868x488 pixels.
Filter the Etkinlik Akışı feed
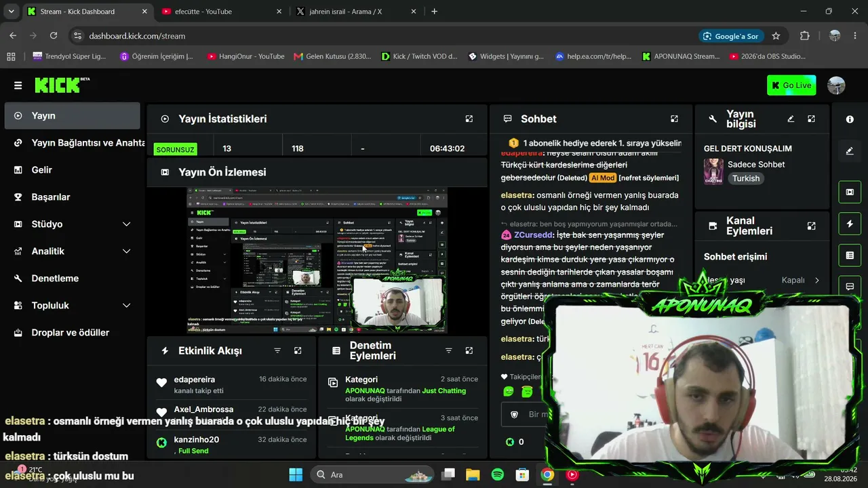point(277,350)
